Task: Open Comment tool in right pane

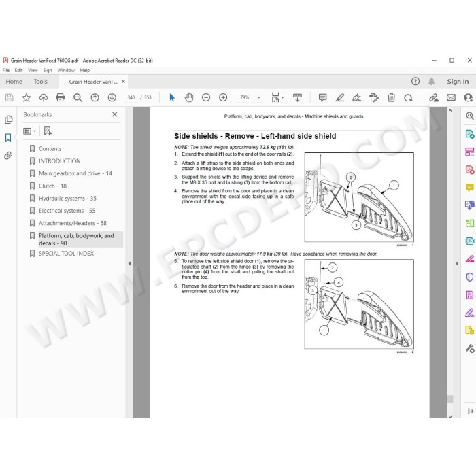Action: coord(469,187)
